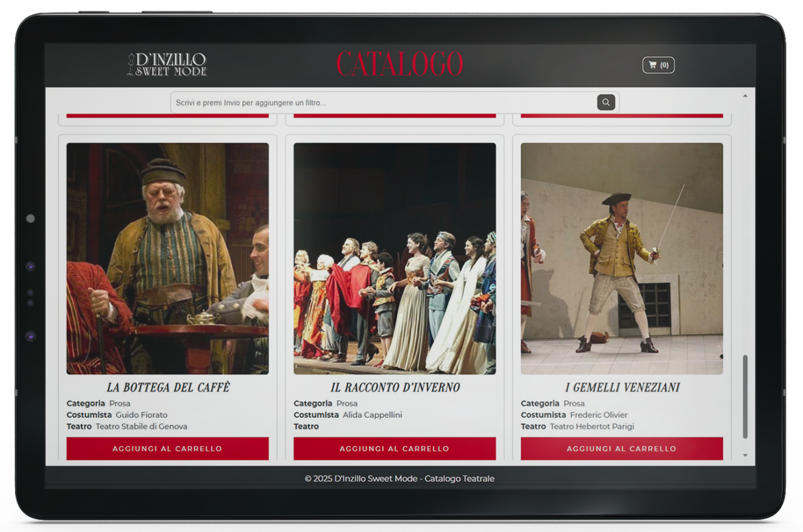The image size is (803, 532).
Task: Click the empty Teatro label under Il Racconto d'Inverno
Action: pos(306,427)
